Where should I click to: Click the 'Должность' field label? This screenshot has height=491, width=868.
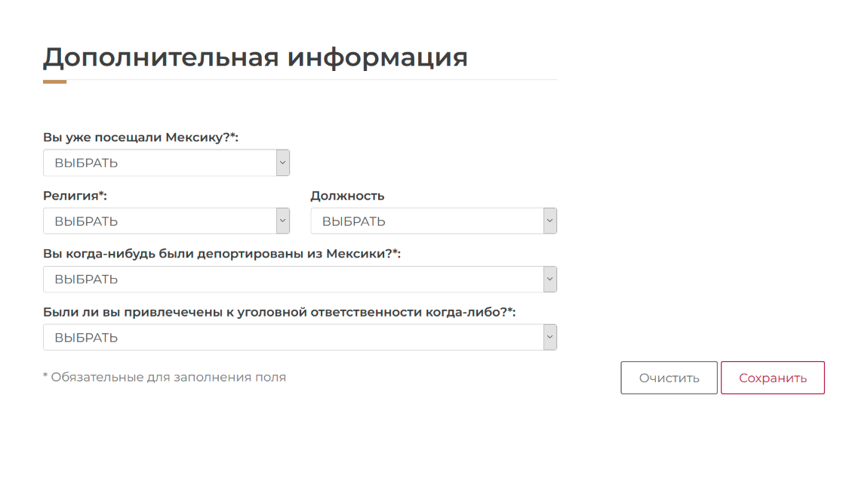[347, 196]
